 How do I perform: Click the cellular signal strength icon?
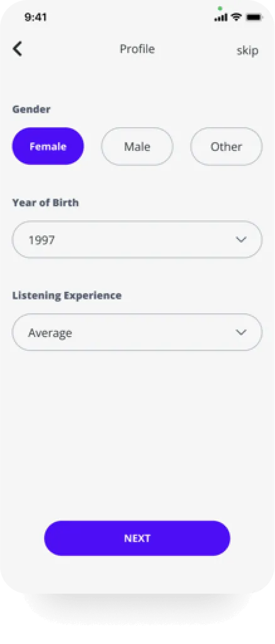pyautogui.click(x=220, y=17)
